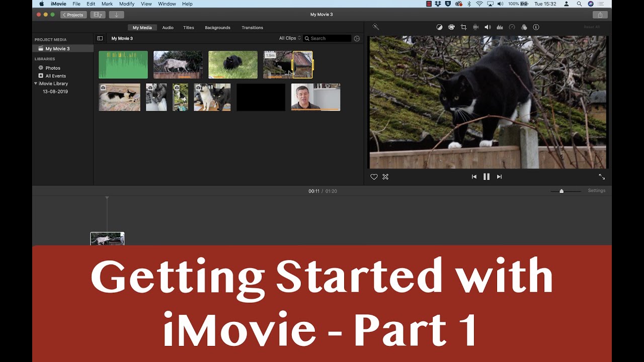644x362 pixels.
Task: Click the Dropbox menu bar icon
Action: click(x=438, y=4)
